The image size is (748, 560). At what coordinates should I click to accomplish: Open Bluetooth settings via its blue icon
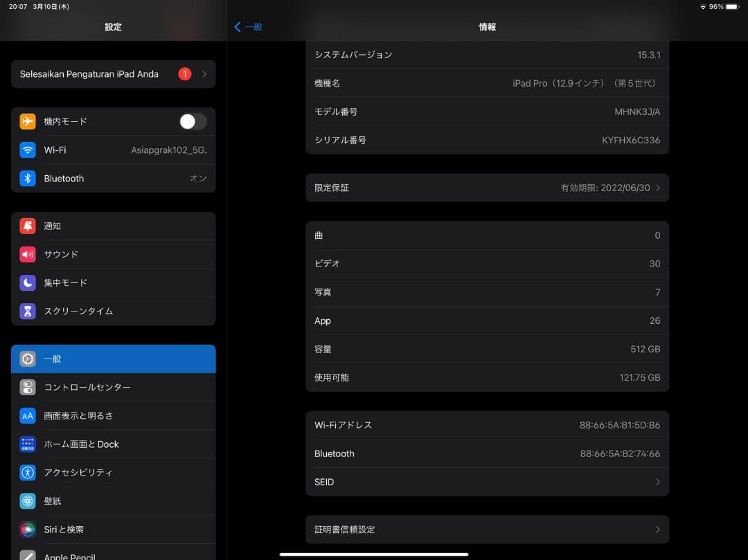27,178
